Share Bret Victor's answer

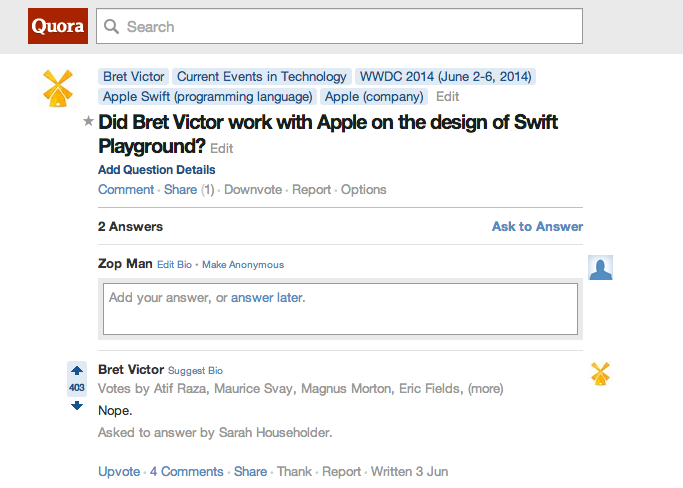click(250, 471)
